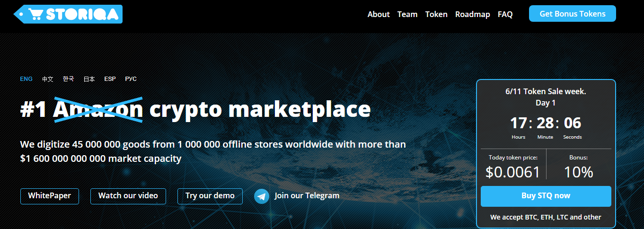Open the Telegram icon

click(262, 196)
